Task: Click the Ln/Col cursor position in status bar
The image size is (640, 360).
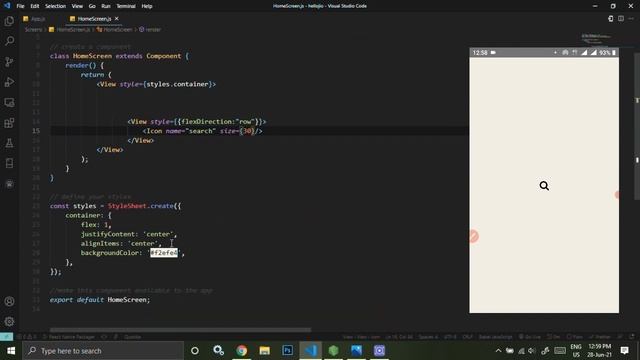Action: pyautogui.click(x=399, y=337)
